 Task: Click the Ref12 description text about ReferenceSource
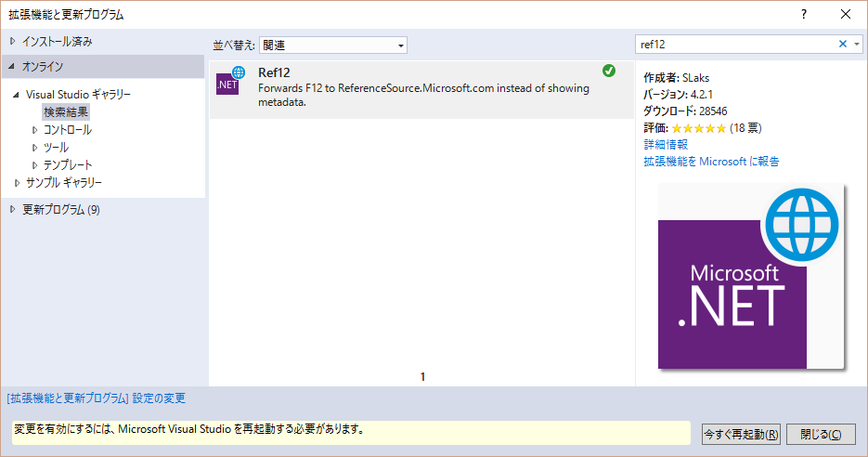pos(423,96)
